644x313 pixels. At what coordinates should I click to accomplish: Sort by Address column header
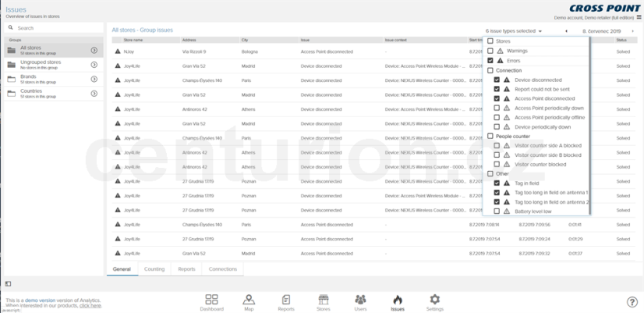coord(189,40)
